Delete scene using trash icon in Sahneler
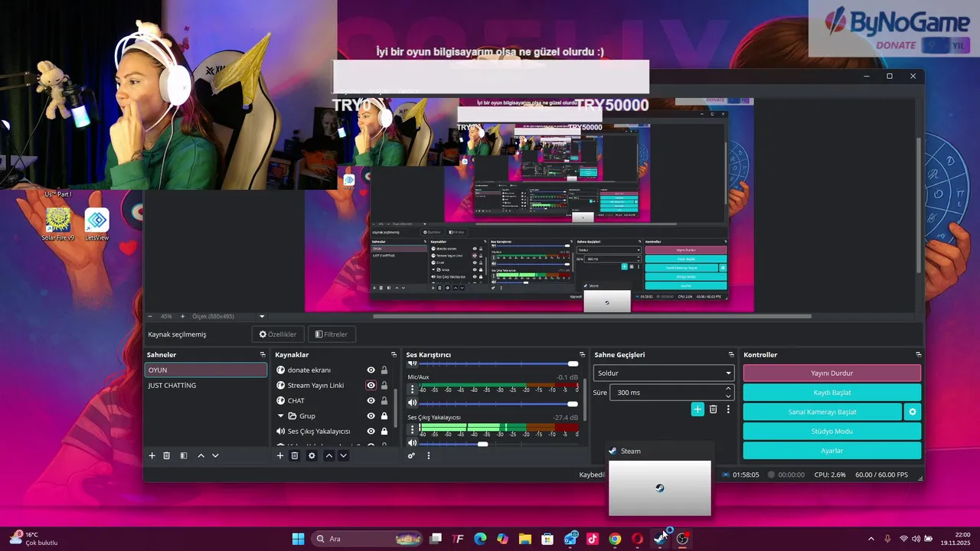The image size is (980, 551). [x=166, y=455]
